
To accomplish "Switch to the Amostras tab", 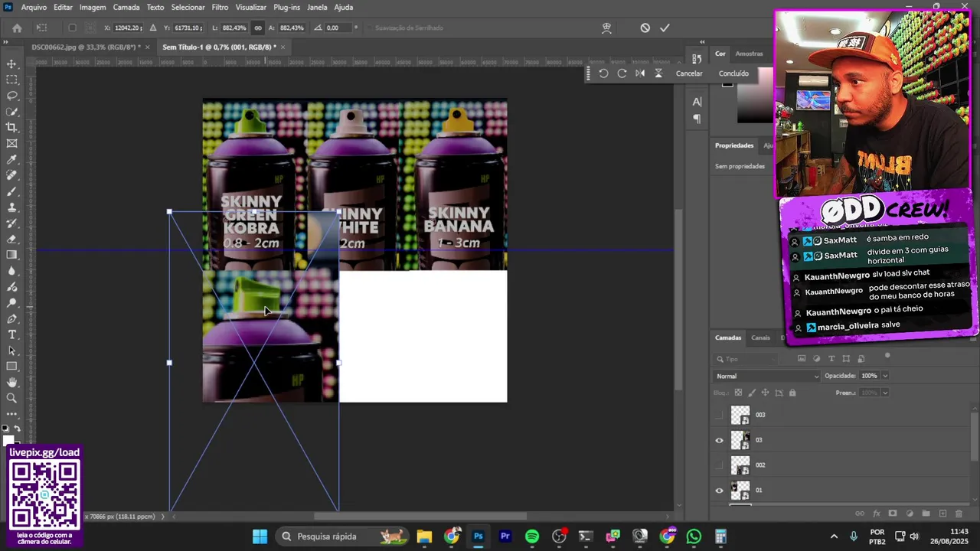I will point(749,54).
